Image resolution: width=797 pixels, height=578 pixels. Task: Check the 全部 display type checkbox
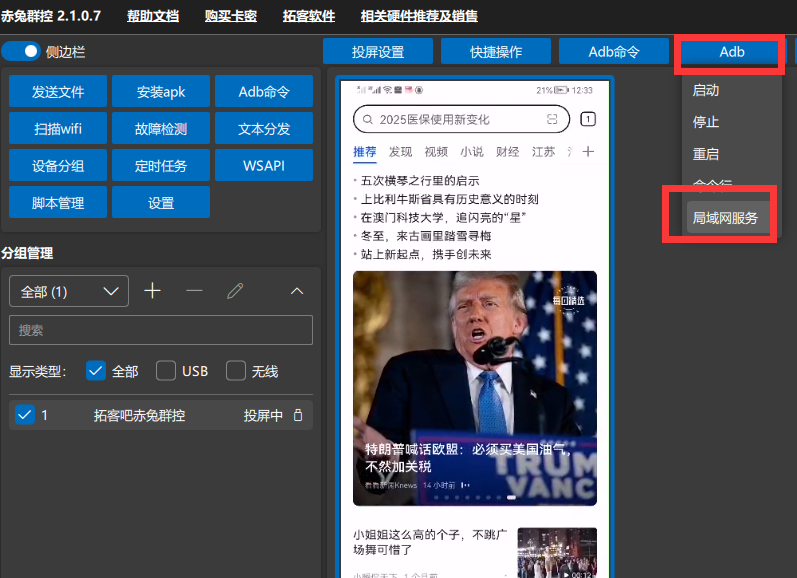96,371
